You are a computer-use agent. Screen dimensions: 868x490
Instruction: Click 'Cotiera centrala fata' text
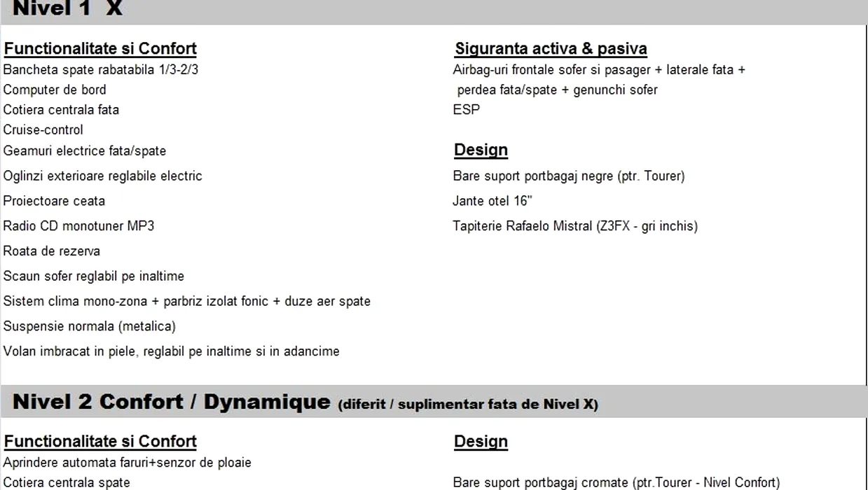tap(61, 110)
